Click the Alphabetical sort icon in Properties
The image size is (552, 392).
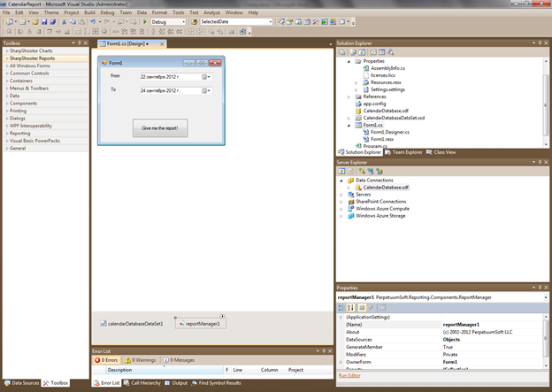(x=351, y=307)
